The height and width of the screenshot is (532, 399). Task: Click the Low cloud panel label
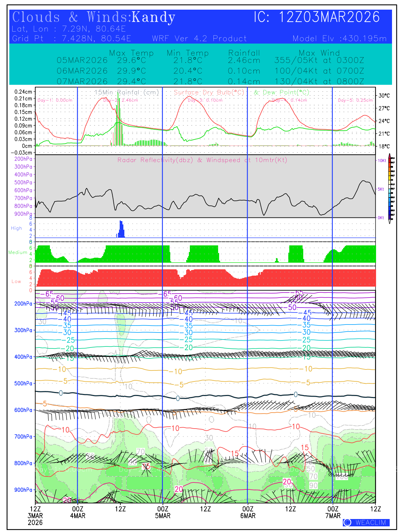[x=16, y=281]
